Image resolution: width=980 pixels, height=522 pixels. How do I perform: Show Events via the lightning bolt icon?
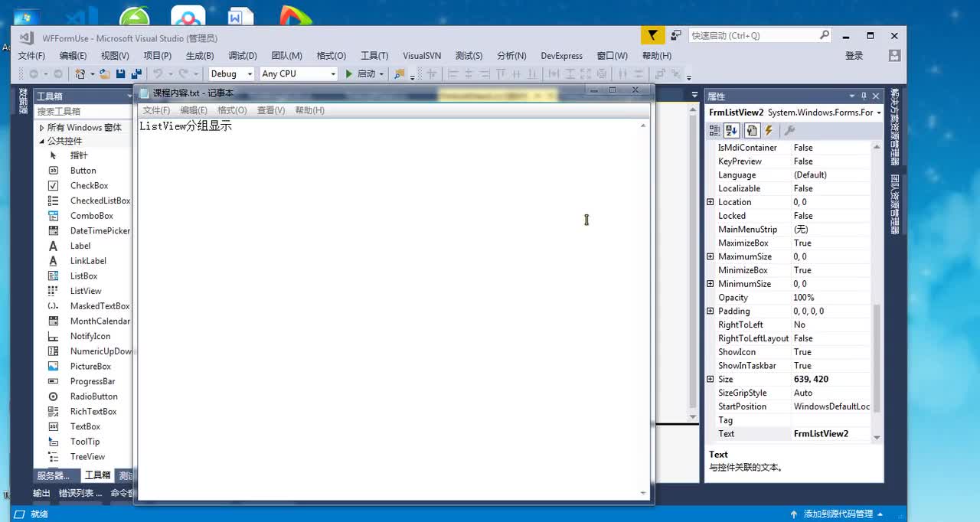(x=769, y=131)
